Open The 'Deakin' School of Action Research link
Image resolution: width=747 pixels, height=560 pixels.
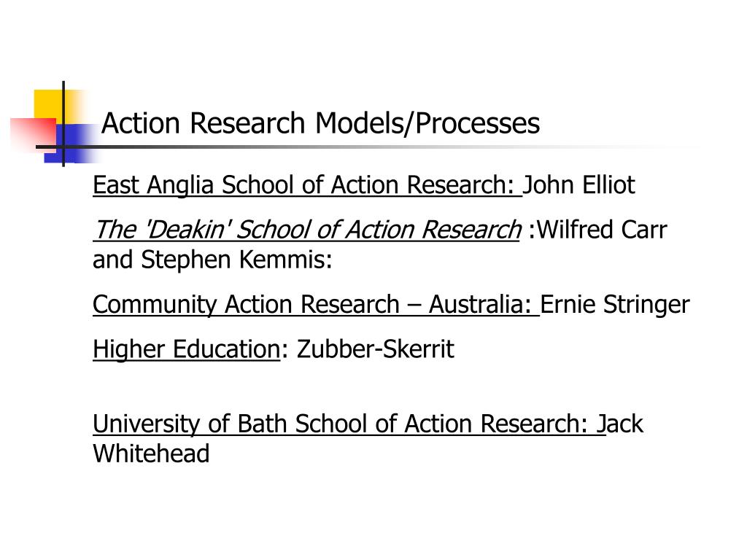pos(307,230)
